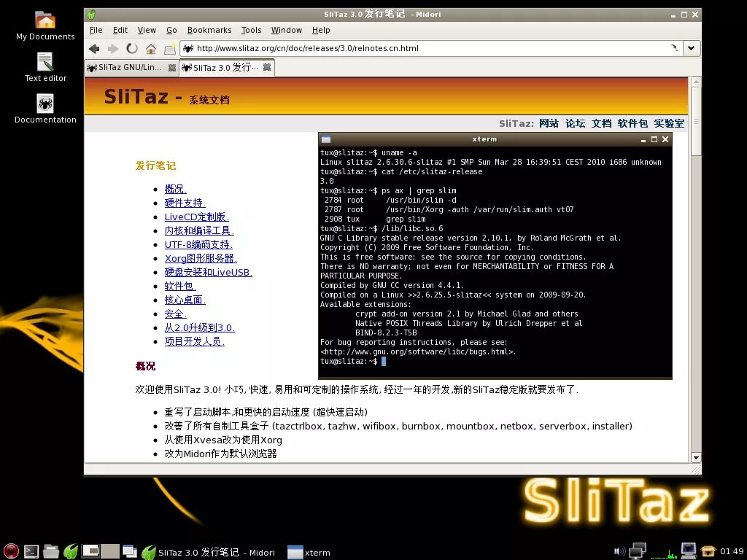Follow the 内核和编译工具 link
Viewport: 747px width, 560px height.
pyautogui.click(x=199, y=230)
